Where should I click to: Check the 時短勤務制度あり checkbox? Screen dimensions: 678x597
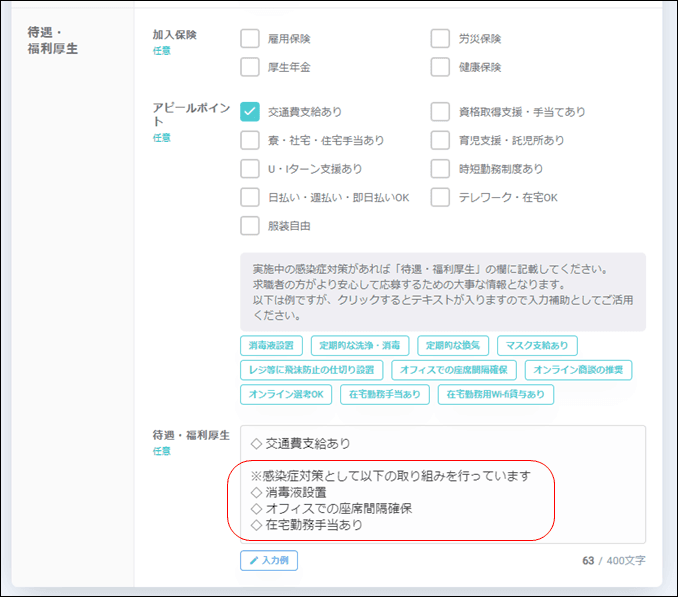pyautogui.click(x=440, y=169)
